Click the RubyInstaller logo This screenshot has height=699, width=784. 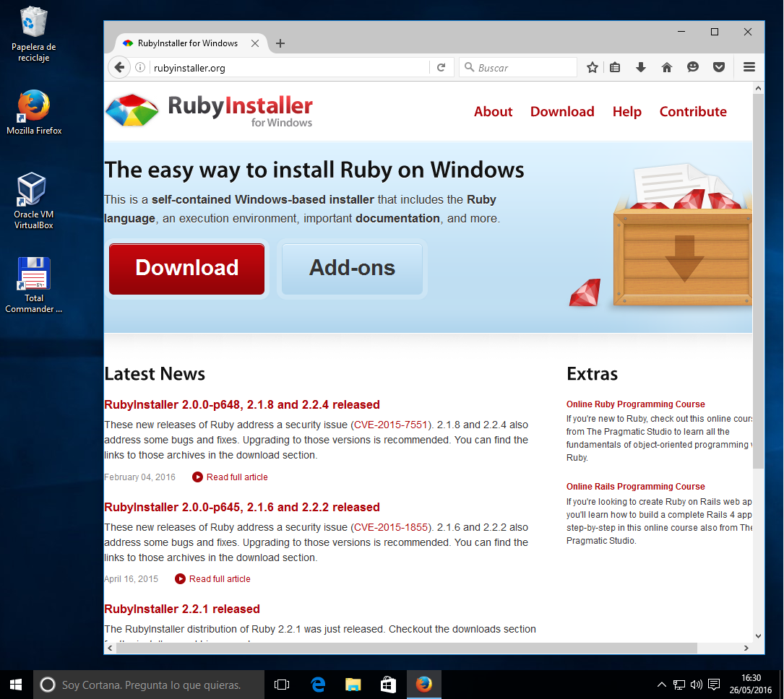[x=133, y=110]
